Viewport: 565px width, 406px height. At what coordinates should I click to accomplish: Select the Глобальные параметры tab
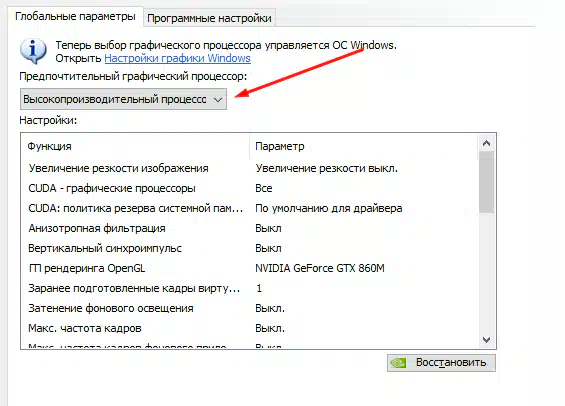tap(75, 17)
